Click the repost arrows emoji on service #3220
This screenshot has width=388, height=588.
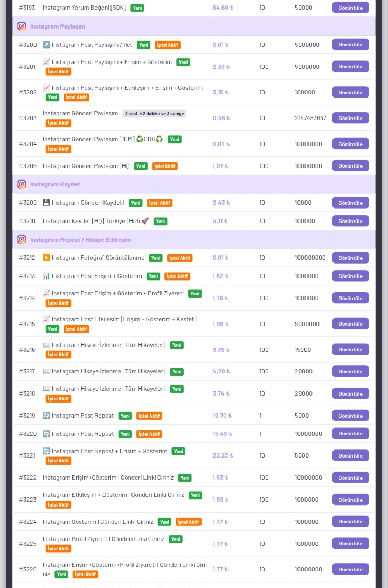pos(46,434)
